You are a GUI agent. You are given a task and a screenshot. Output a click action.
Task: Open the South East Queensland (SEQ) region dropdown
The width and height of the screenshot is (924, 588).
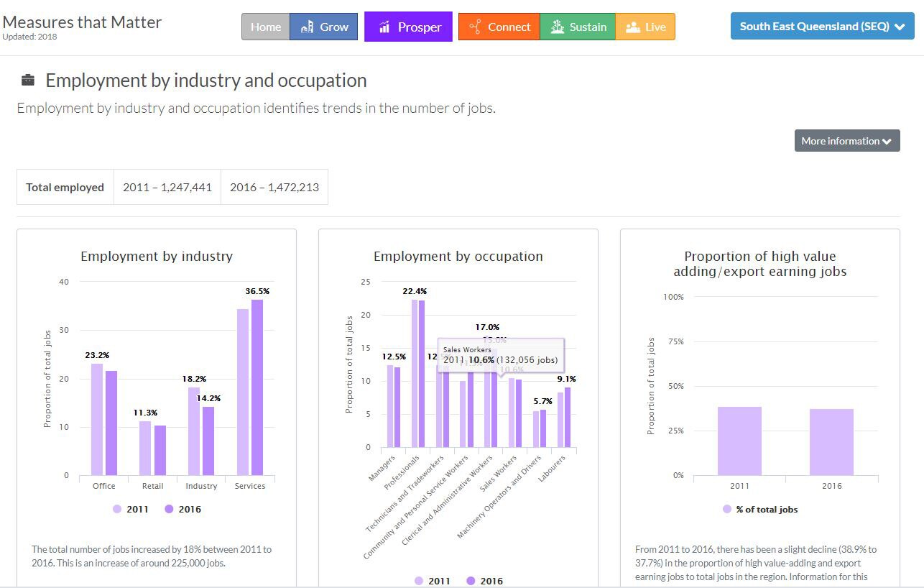point(821,25)
